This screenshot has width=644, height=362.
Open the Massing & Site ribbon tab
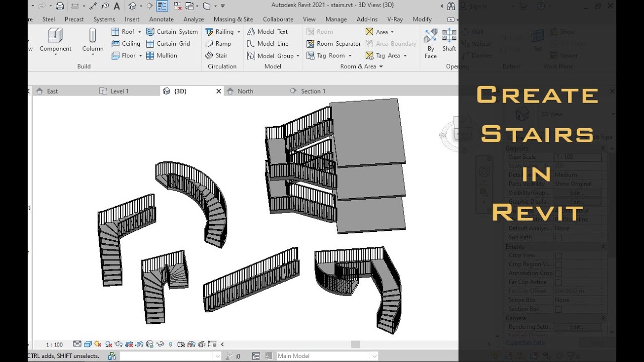click(x=233, y=19)
